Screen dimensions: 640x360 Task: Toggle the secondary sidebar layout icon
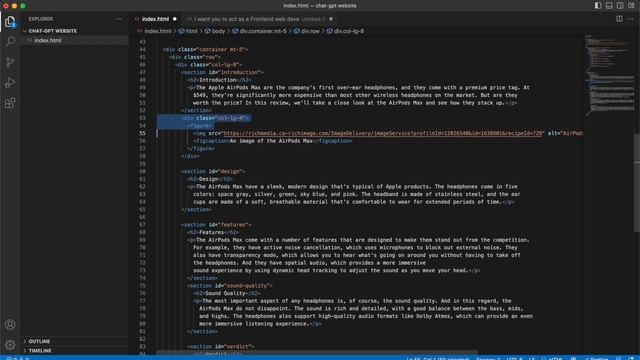click(x=620, y=6)
